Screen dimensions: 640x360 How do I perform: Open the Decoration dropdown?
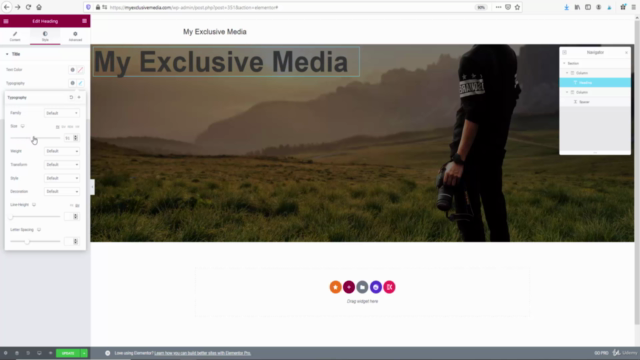pyautogui.click(x=62, y=191)
